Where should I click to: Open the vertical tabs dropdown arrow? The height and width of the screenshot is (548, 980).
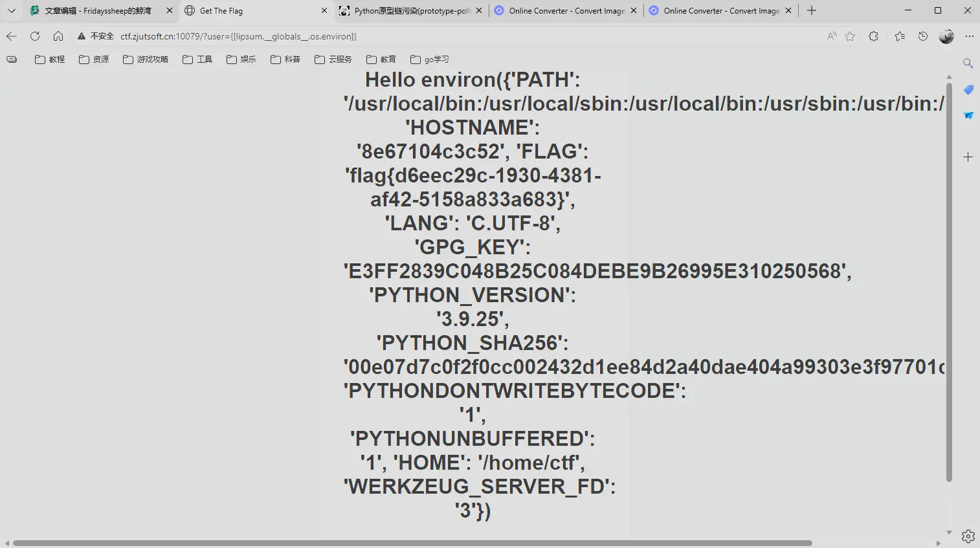pos(11,10)
